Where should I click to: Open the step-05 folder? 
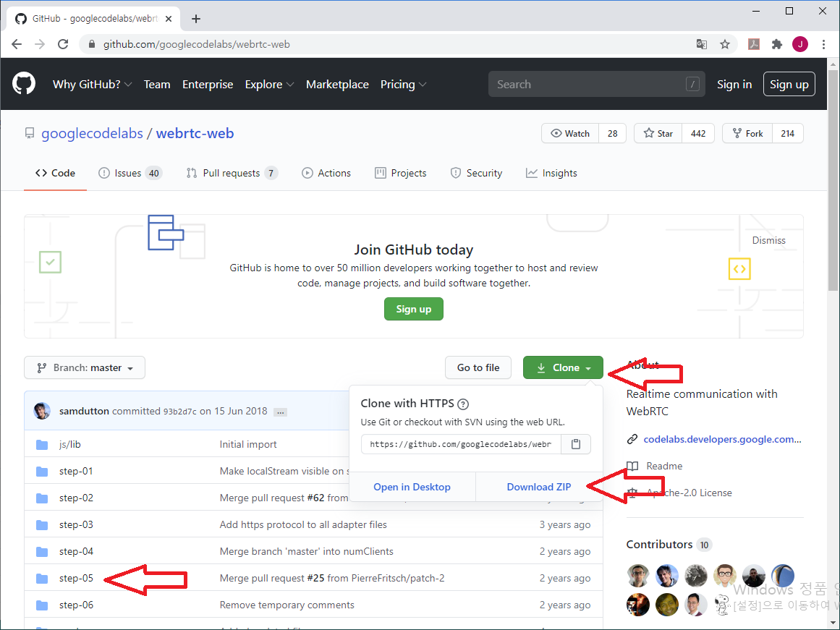[76, 579]
